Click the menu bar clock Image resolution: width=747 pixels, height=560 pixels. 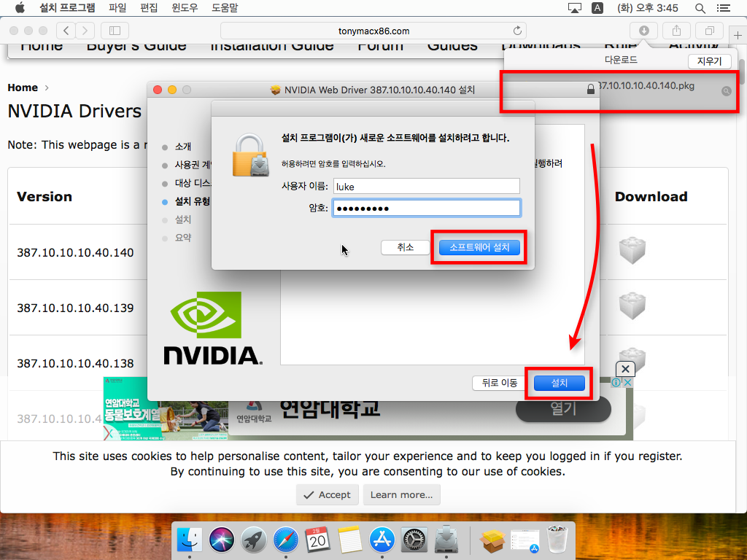(648, 7)
